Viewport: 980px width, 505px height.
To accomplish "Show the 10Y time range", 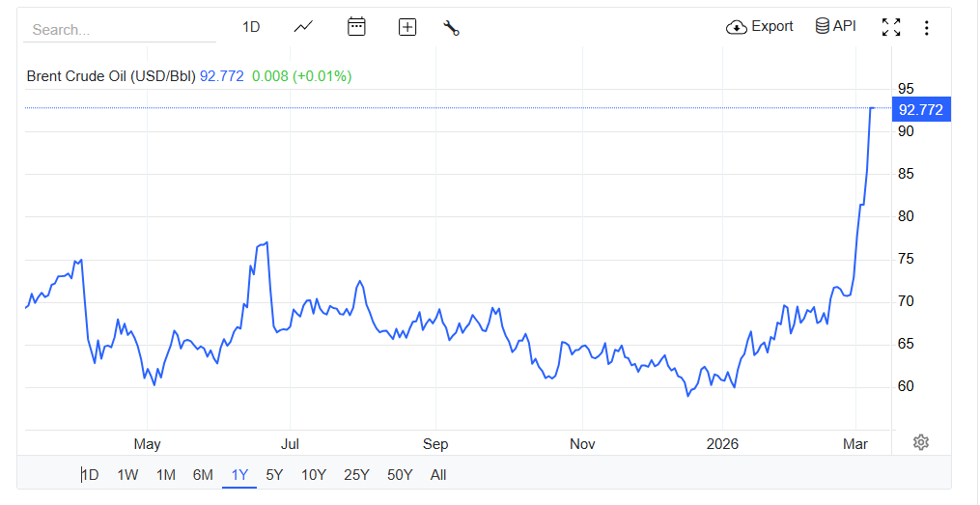I will [x=313, y=474].
